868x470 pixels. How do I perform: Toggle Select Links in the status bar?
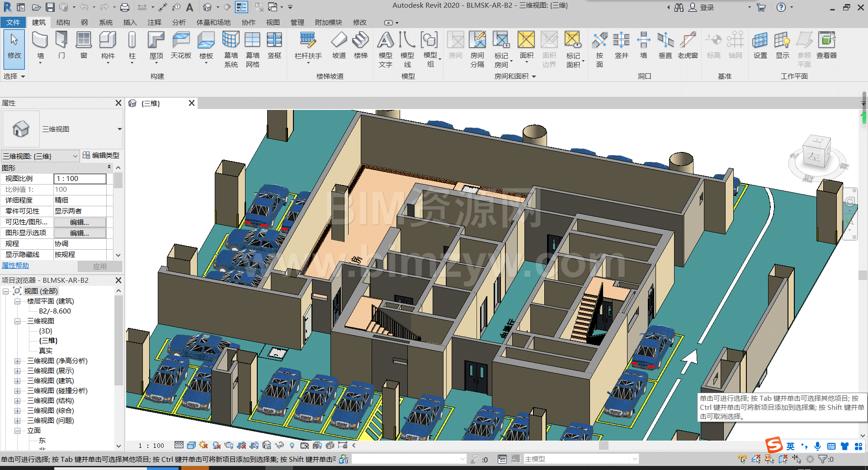click(742, 459)
